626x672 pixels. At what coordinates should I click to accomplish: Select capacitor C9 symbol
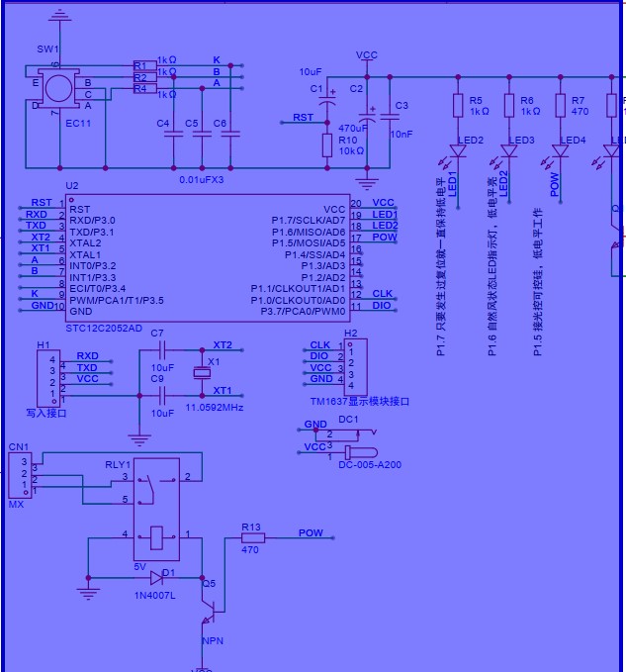click(x=162, y=396)
